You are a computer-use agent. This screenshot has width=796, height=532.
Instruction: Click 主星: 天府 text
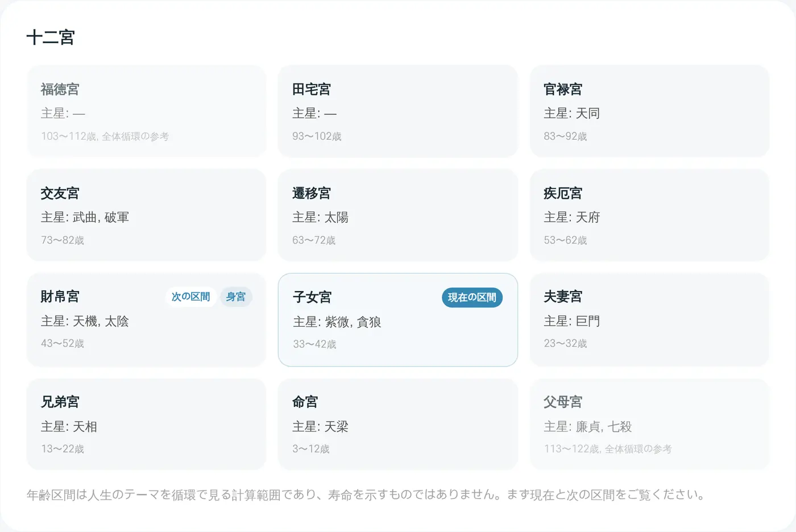pyautogui.click(x=571, y=217)
